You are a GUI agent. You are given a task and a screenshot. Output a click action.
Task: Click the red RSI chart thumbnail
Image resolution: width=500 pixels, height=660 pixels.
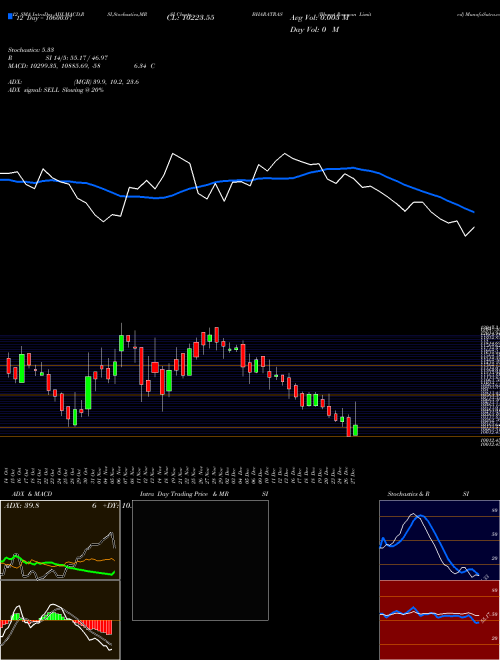click(439, 620)
